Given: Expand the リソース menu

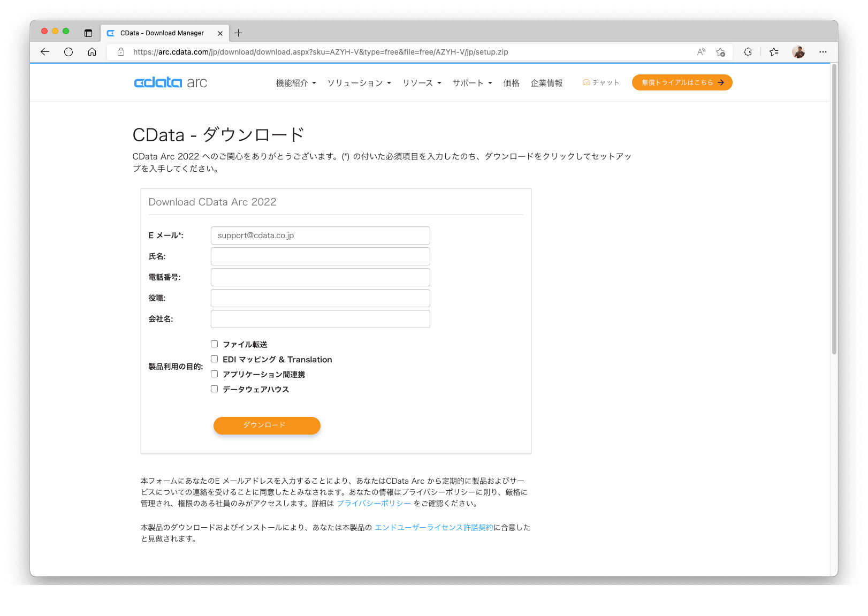Looking at the screenshot, I should click(422, 83).
